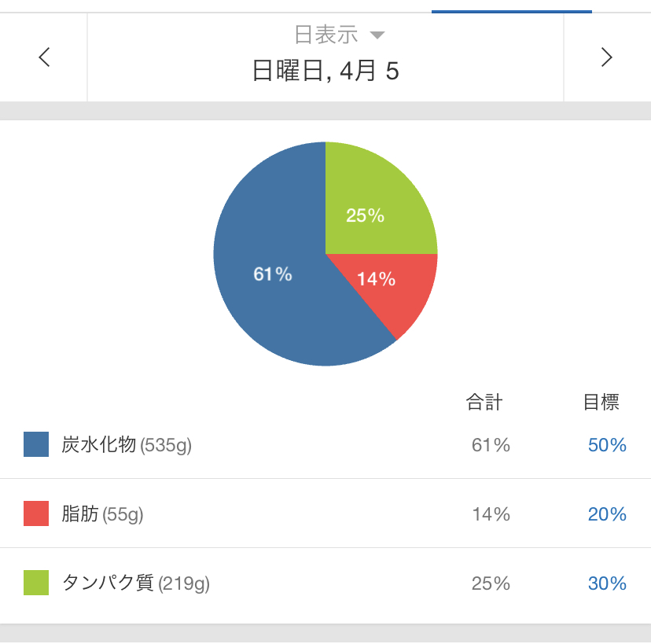Click the dropdown triangle beside 日表示
This screenshot has width=651, height=644.
point(377,35)
